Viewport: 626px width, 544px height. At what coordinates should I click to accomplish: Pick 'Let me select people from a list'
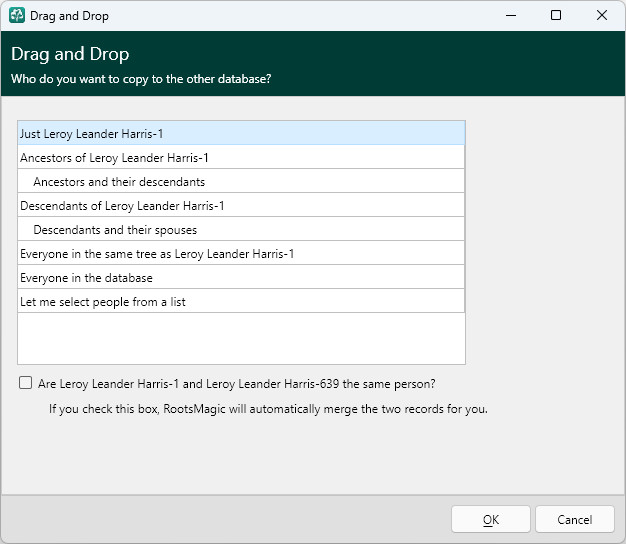[241, 301]
